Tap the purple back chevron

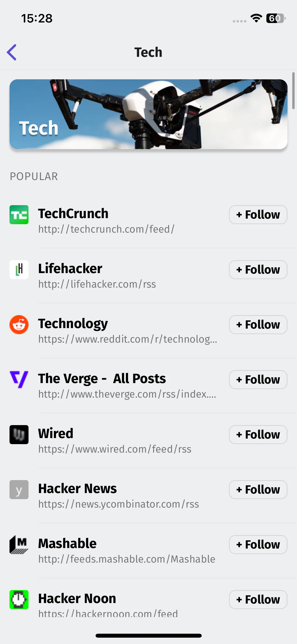(12, 52)
